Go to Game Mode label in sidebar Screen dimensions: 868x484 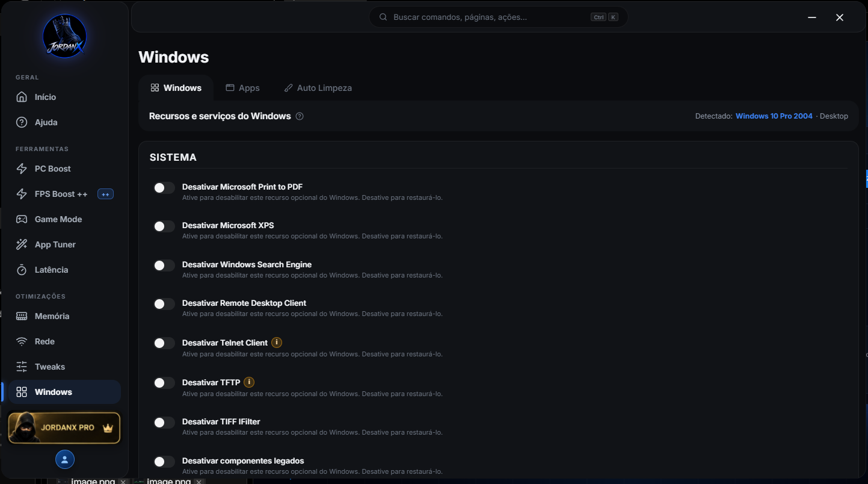click(58, 219)
